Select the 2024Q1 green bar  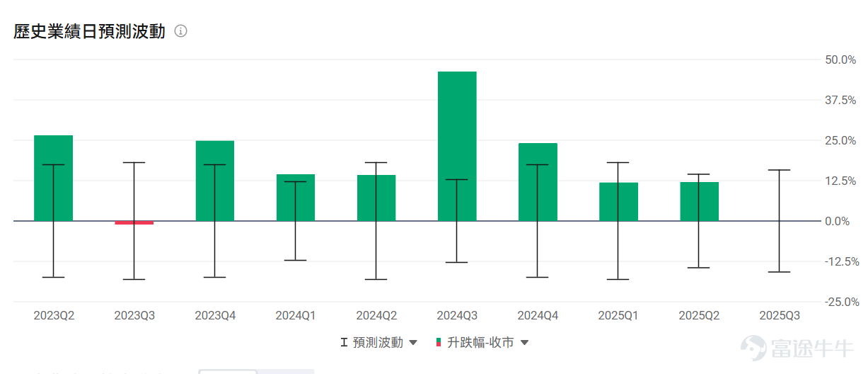[x=296, y=198]
